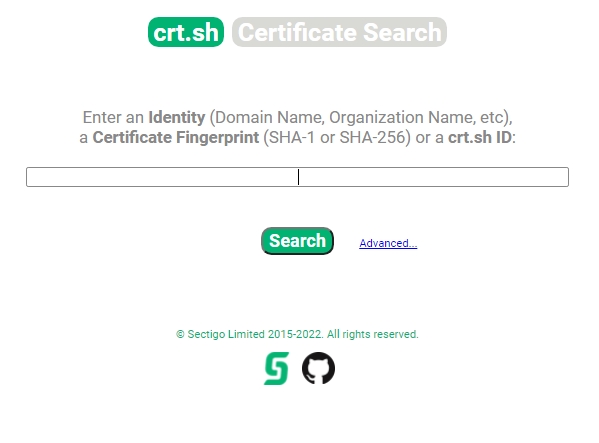The width and height of the screenshot is (599, 443).
Task: Click the copyright symbol in the footer
Action: coord(180,335)
